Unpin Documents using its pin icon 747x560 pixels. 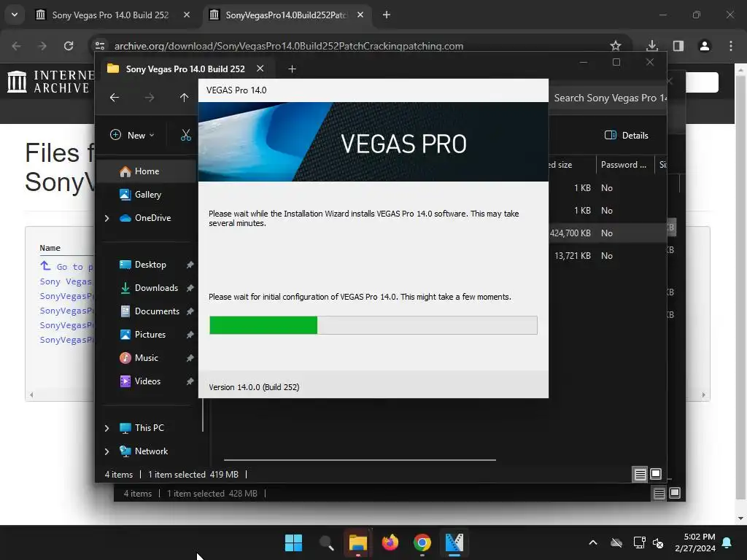(190, 311)
